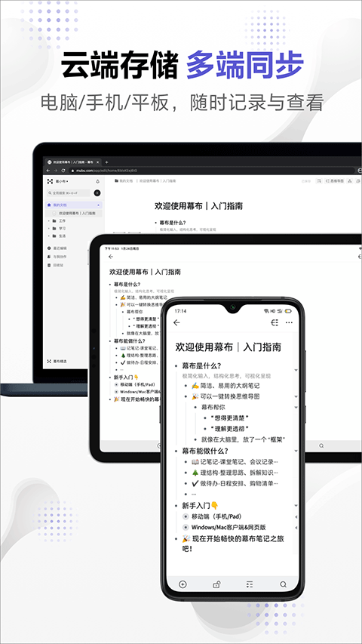Tap "想得更清楚" bullet on phone

(x=229, y=418)
